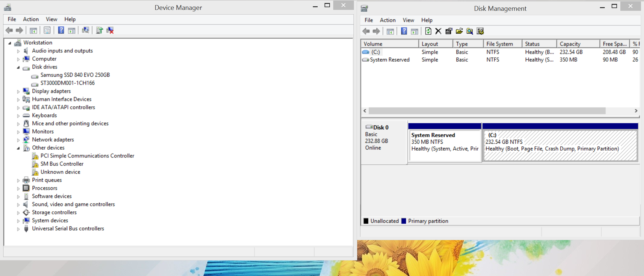Open View menu in Device Manager
The width and height of the screenshot is (644, 276).
52,19
